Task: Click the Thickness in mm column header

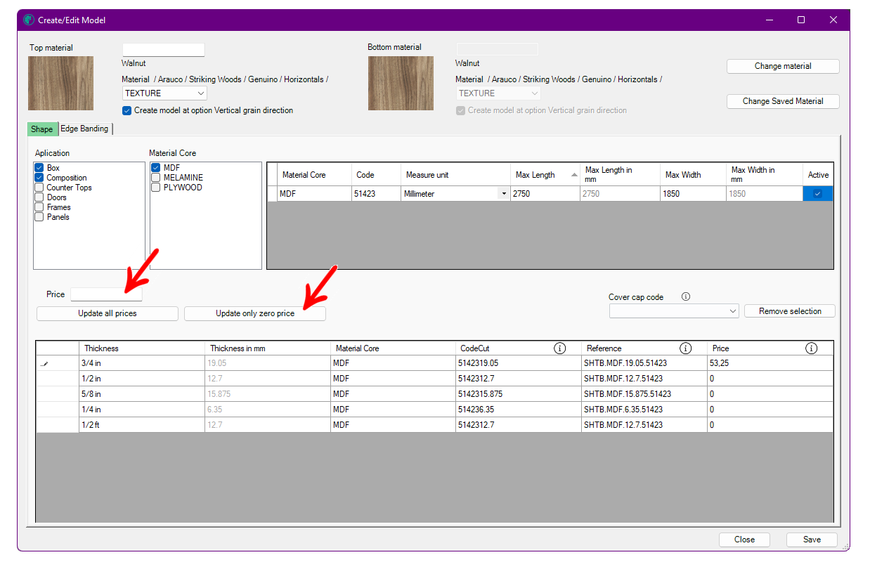Action: pos(268,348)
